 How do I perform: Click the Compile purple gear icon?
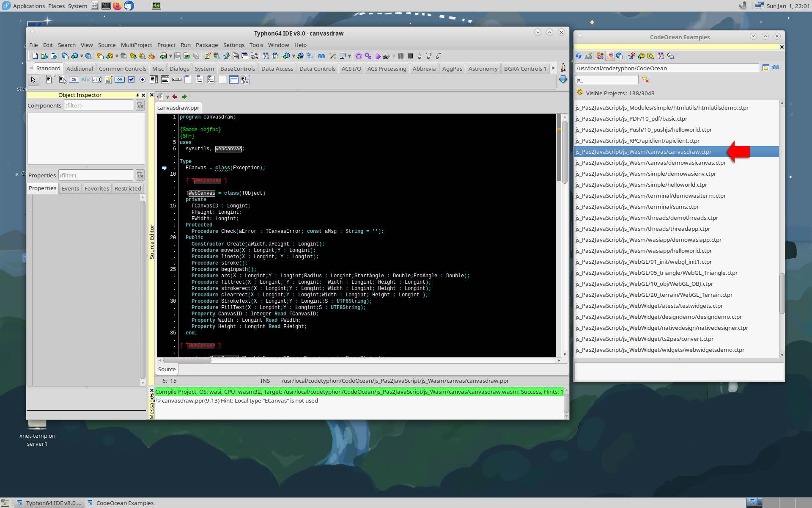point(359,56)
